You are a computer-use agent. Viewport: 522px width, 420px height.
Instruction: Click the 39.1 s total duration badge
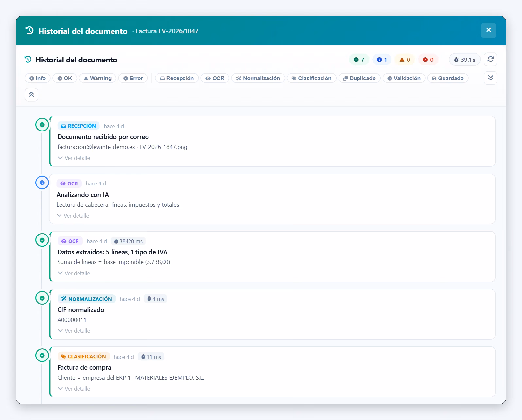tap(465, 60)
